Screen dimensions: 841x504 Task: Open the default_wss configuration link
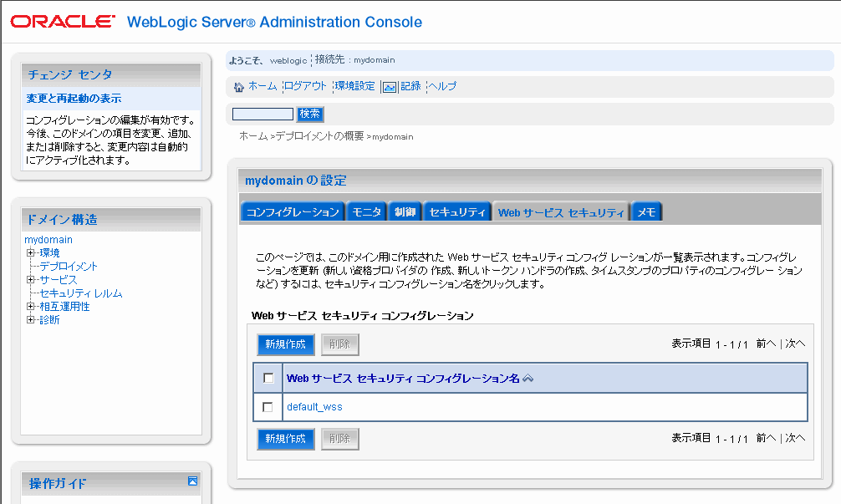tap(314, 407)
